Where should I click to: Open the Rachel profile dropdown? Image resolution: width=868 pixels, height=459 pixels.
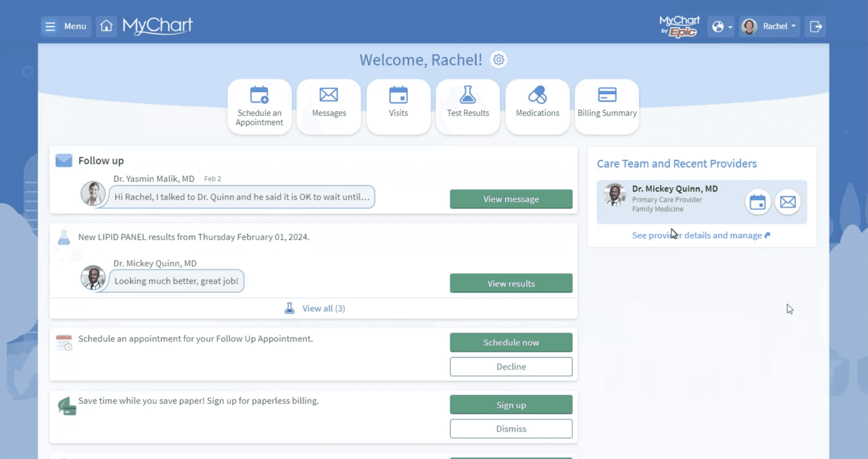[769, 26]
